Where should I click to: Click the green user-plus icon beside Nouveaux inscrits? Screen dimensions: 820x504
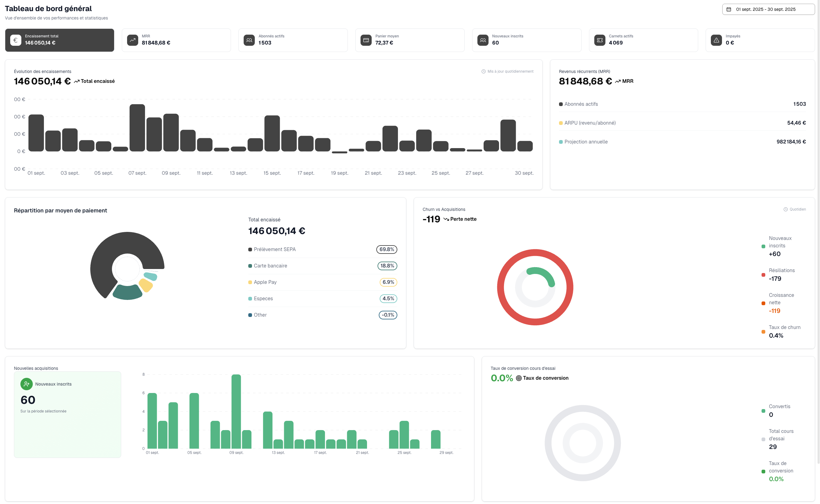[26, 384]
